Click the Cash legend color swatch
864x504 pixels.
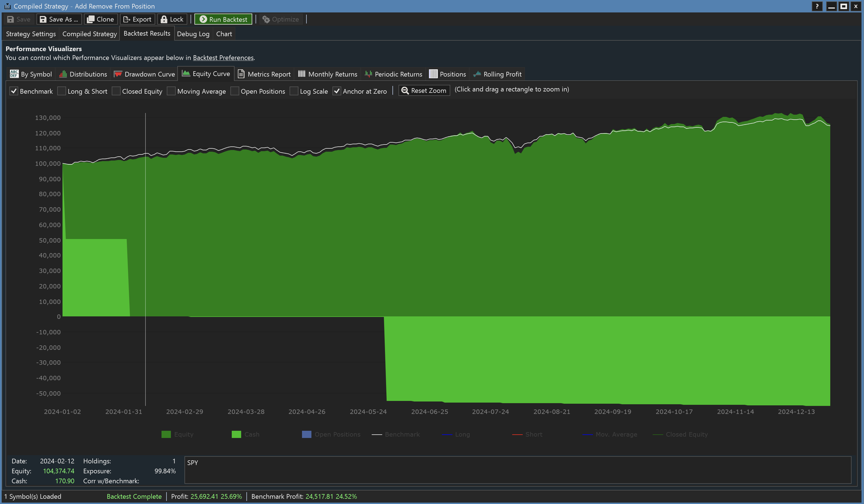(x=236, y=434)
